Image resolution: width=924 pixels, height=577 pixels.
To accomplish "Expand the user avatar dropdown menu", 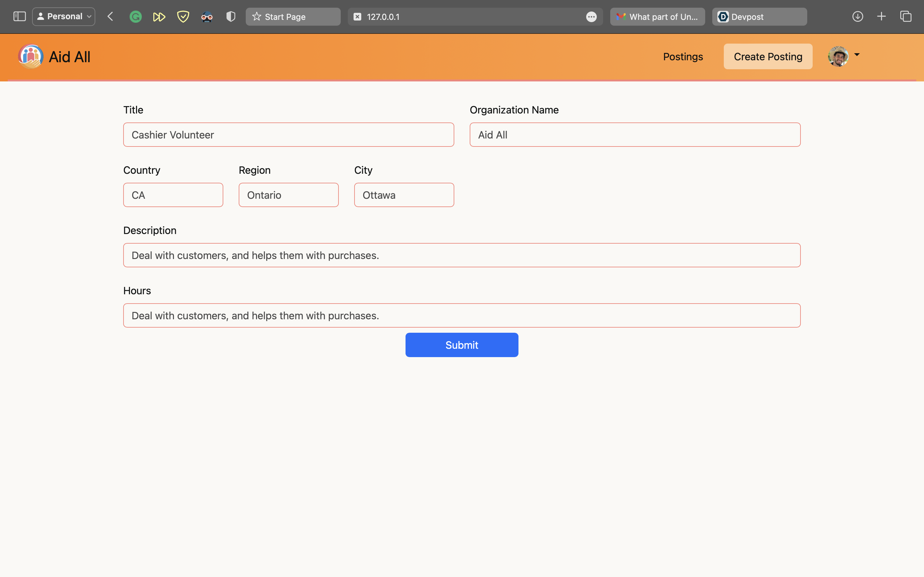I will [x=857, y=55].
